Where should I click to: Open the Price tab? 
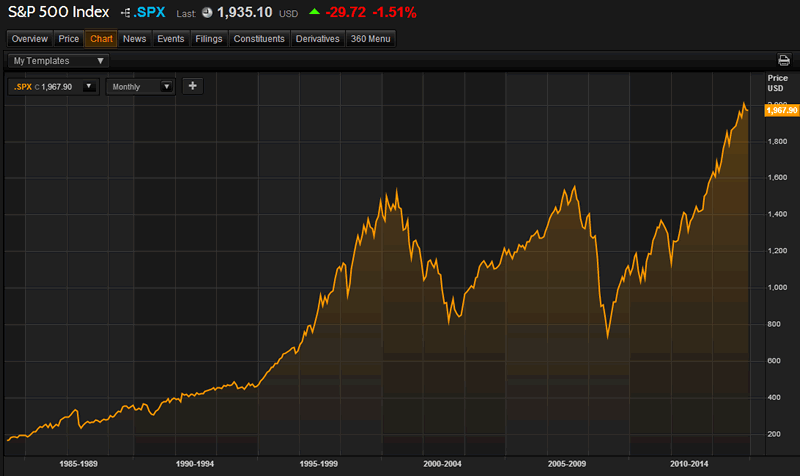[x=68, y=39]
